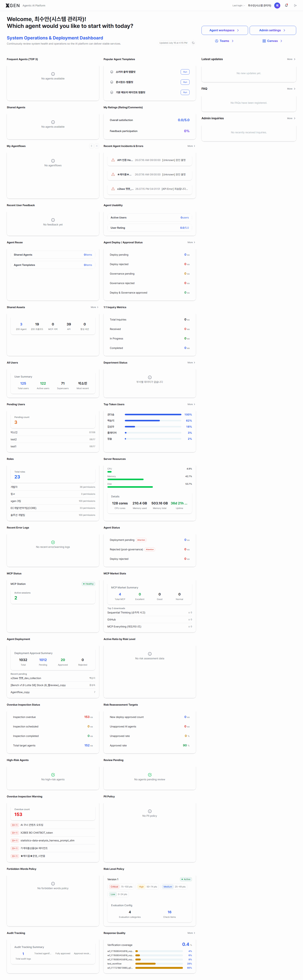Image resolution: width=303 pixels, height=980 pixels.
Task: Expand More for Response Quality
Action: coord(191,933)
